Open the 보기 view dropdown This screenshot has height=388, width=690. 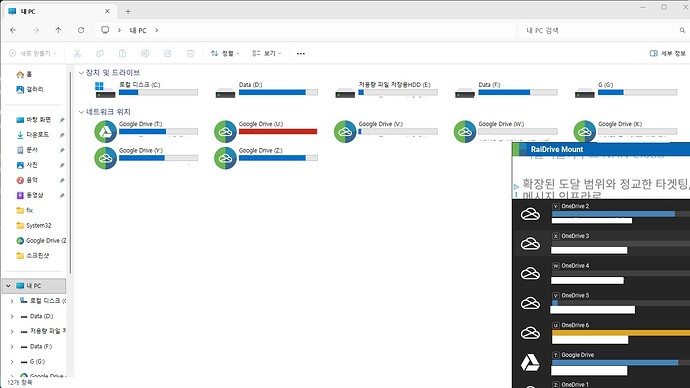click(267, 53)
